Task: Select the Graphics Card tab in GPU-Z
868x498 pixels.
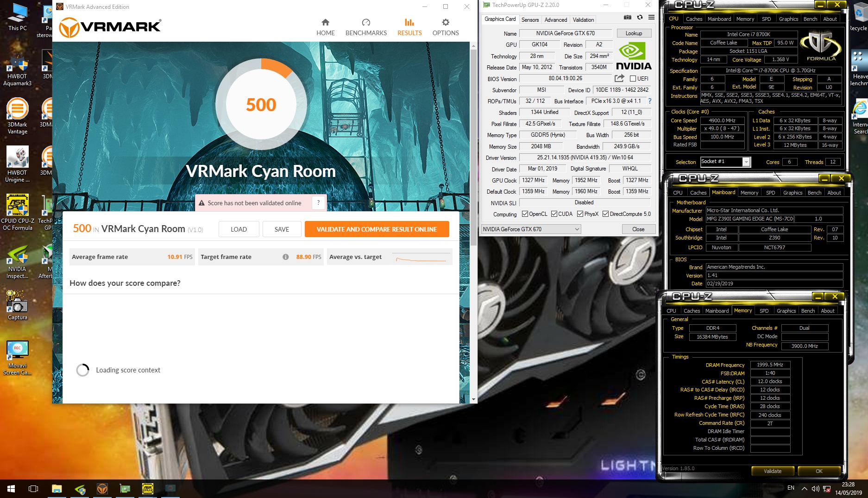Action: 500,19
